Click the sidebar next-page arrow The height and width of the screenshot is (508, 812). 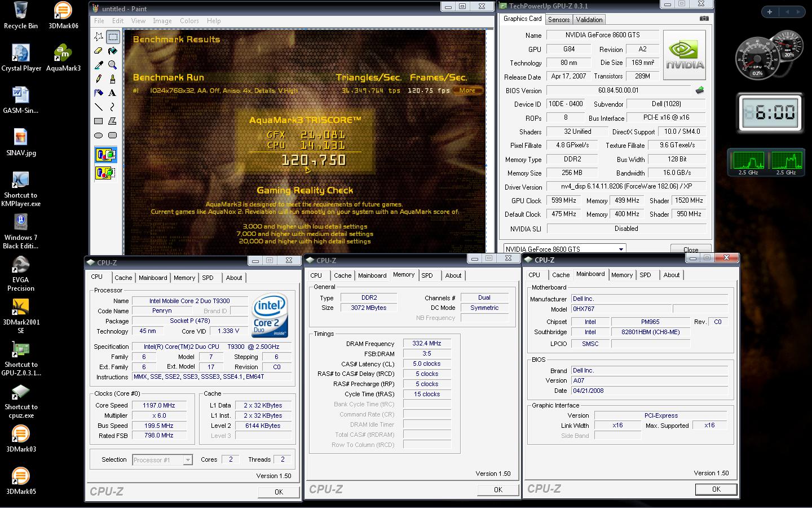[x=798, y=12]
